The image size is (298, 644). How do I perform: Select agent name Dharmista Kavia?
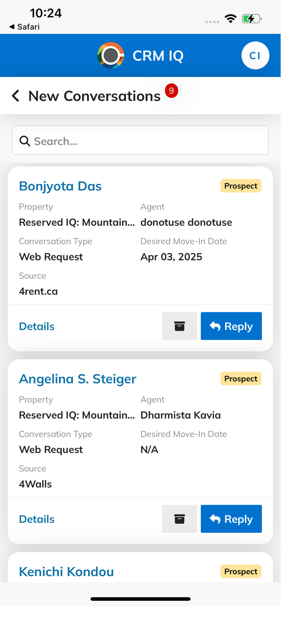(x=180, y=415)
